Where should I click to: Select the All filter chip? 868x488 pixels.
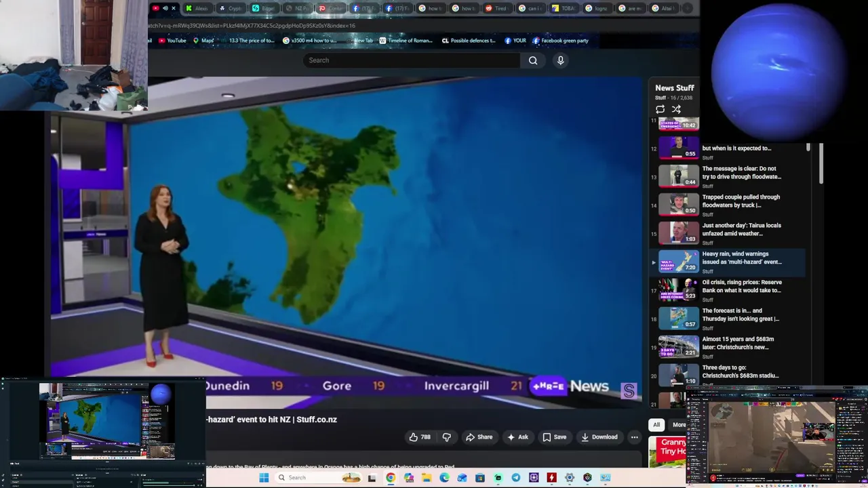(656, 425)
